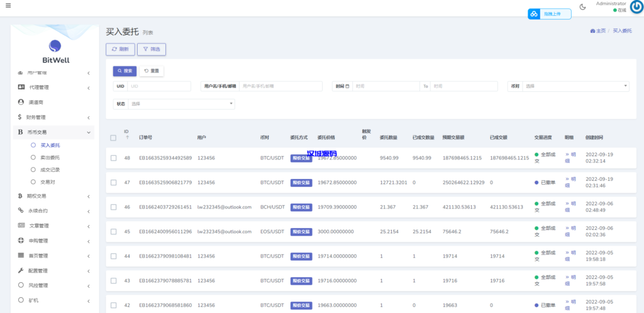644x313 pixels.
Task: Click the 代理管理 card icon
Action: [x=21, y=87]
